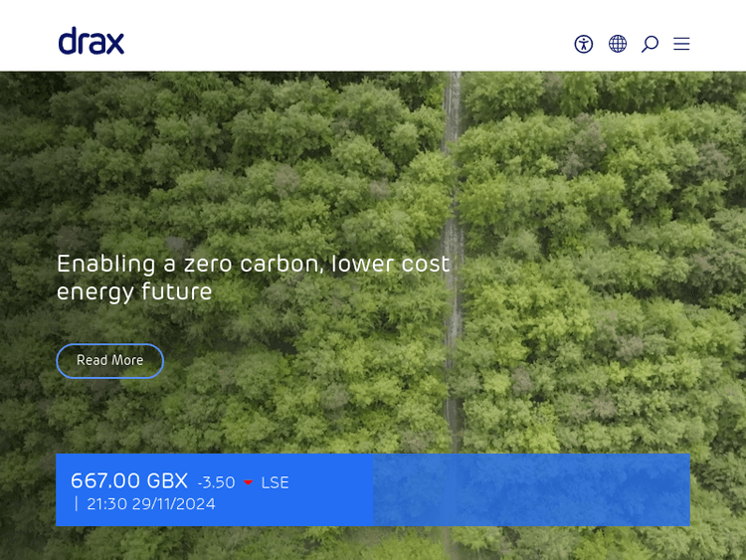This screenshot has height=560, width=746.
Task: Click the -3.50 price change value
Action: click(216, 483)
